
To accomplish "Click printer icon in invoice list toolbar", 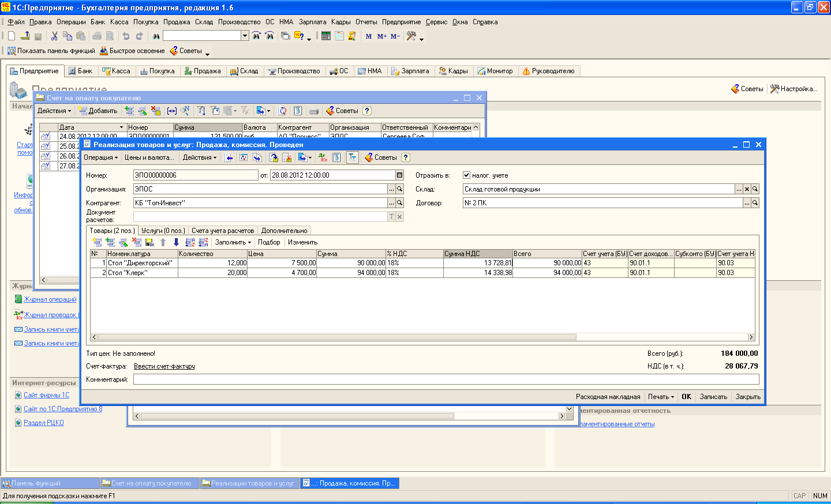I will [x=314, y=111].
